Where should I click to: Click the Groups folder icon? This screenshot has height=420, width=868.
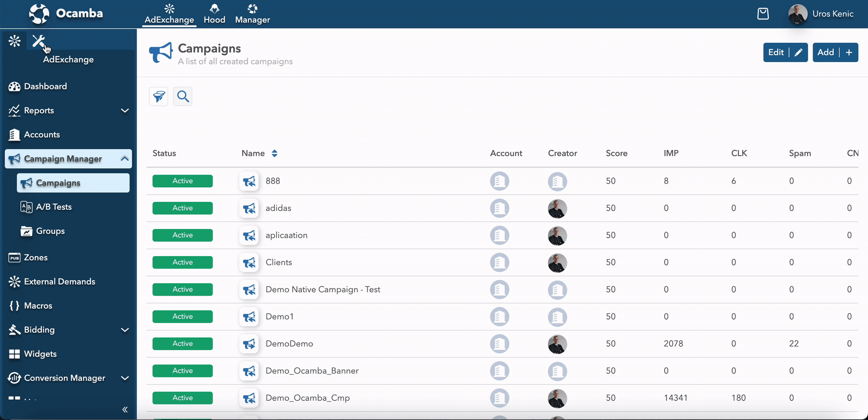tap(26, 231)
